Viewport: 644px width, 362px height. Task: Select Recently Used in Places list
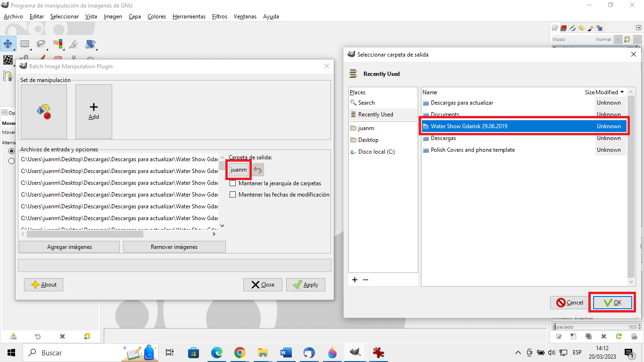coord(383,115)
